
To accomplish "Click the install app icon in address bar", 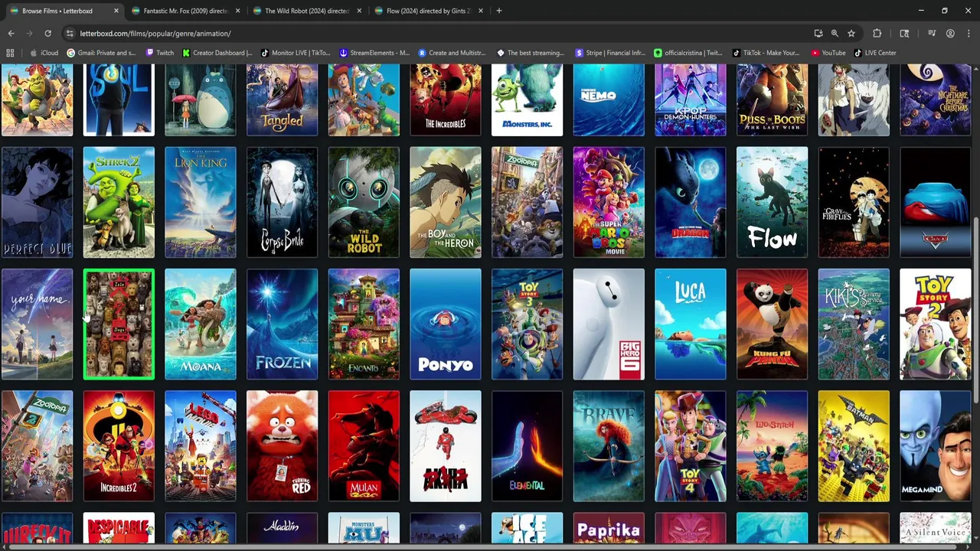I will click(818, 34).
